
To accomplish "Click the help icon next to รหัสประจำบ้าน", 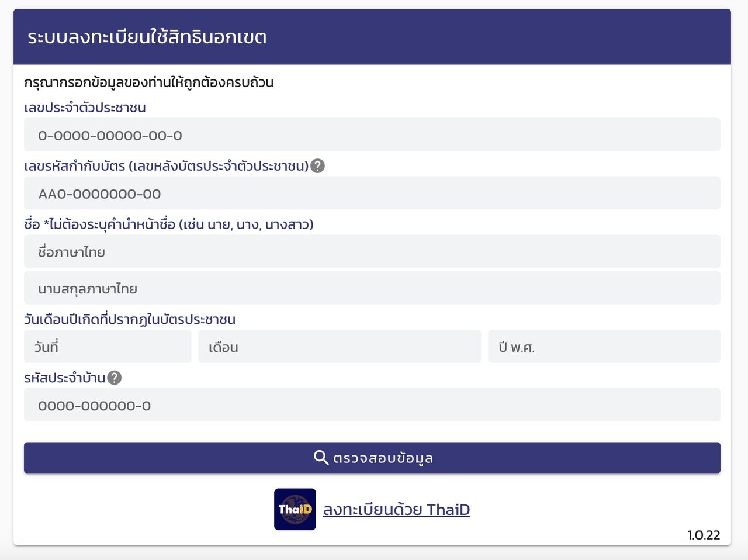I will point(115,378).
